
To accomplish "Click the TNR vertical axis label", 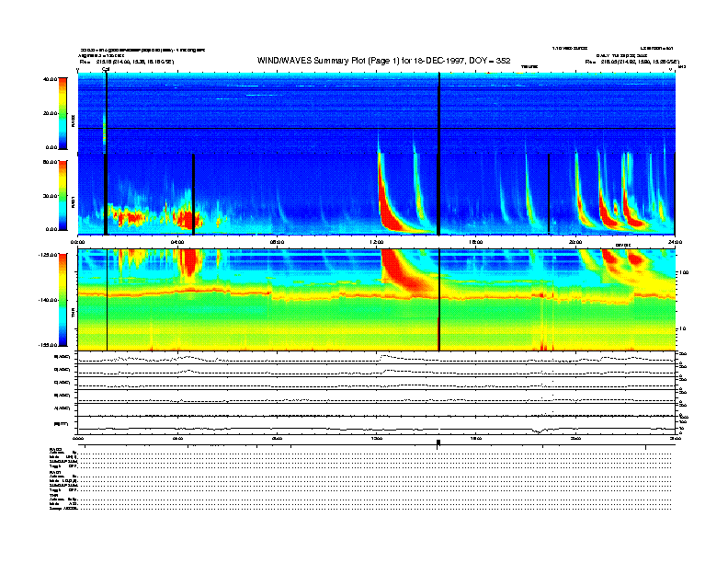I will 73,315.
